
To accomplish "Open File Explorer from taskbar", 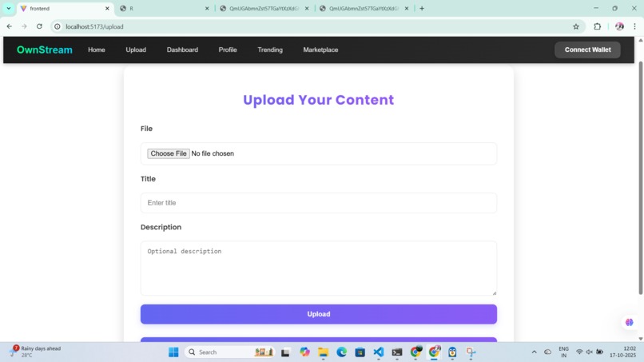I will tap(324, 352).
